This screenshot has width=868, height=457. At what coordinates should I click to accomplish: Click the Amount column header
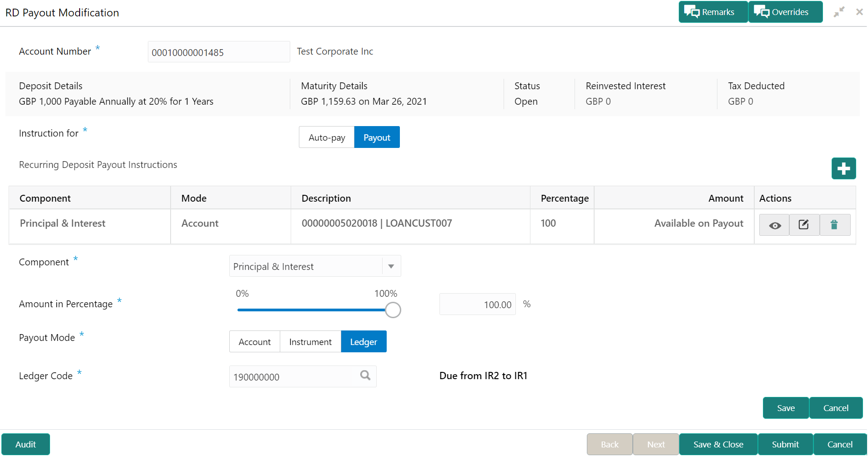pos(674,198)
